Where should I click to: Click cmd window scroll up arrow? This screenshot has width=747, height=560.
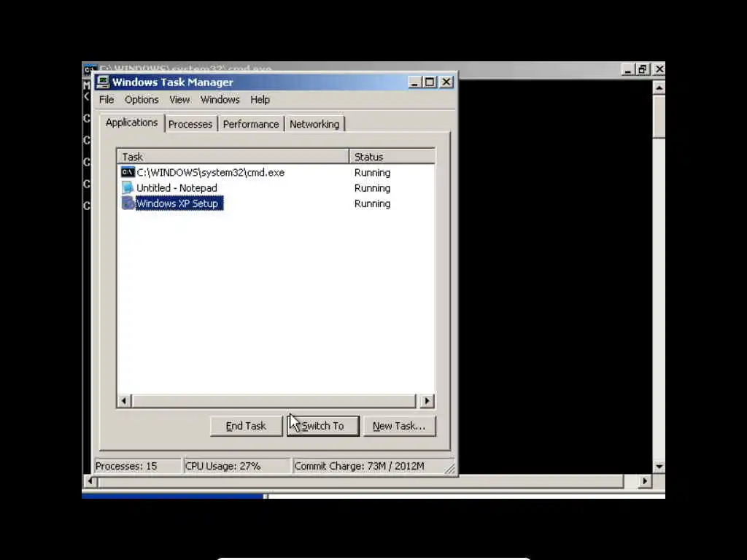pos(659,87)
